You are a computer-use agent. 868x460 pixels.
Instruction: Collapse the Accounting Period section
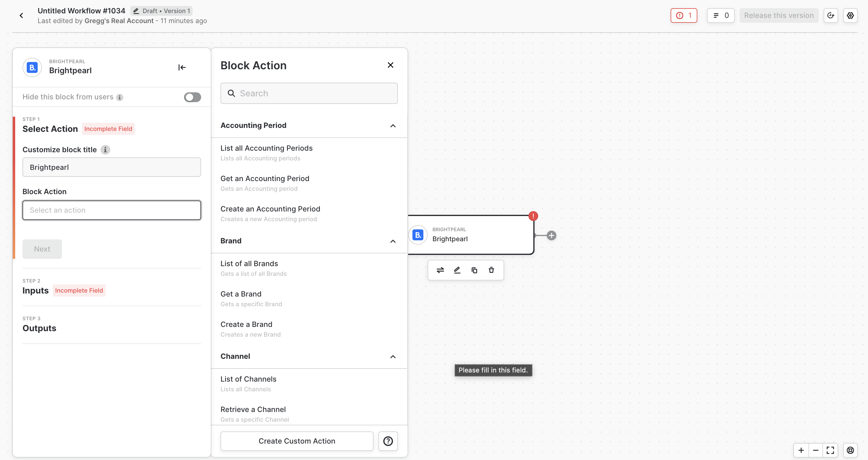(393, 126)
